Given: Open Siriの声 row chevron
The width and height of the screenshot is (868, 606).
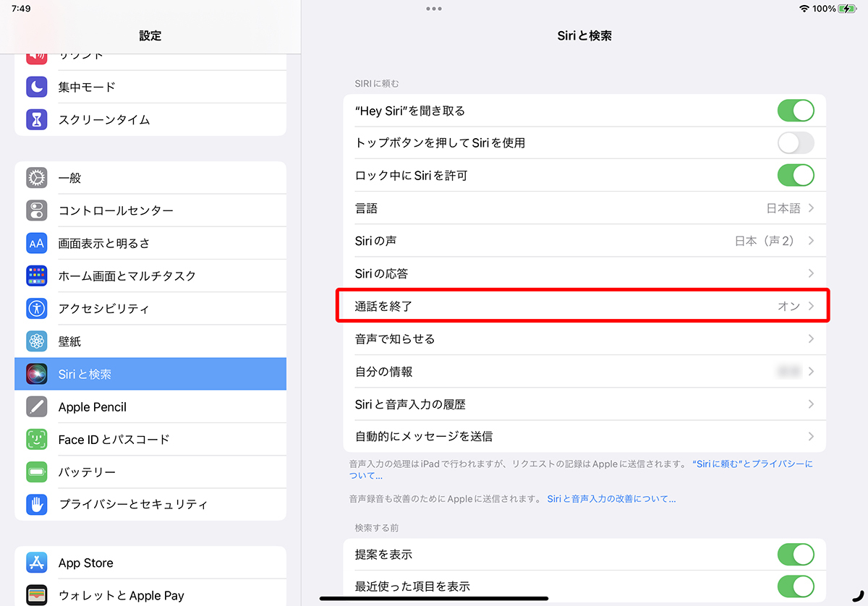Looking at the screenshot, I should coord(811,241).
